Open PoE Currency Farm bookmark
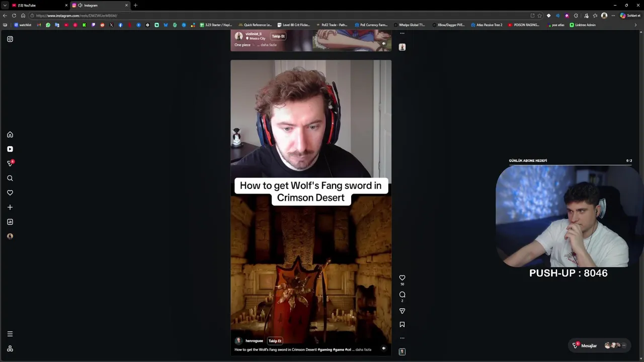Screen dimensions: 644x362 (x=371, y=25)
